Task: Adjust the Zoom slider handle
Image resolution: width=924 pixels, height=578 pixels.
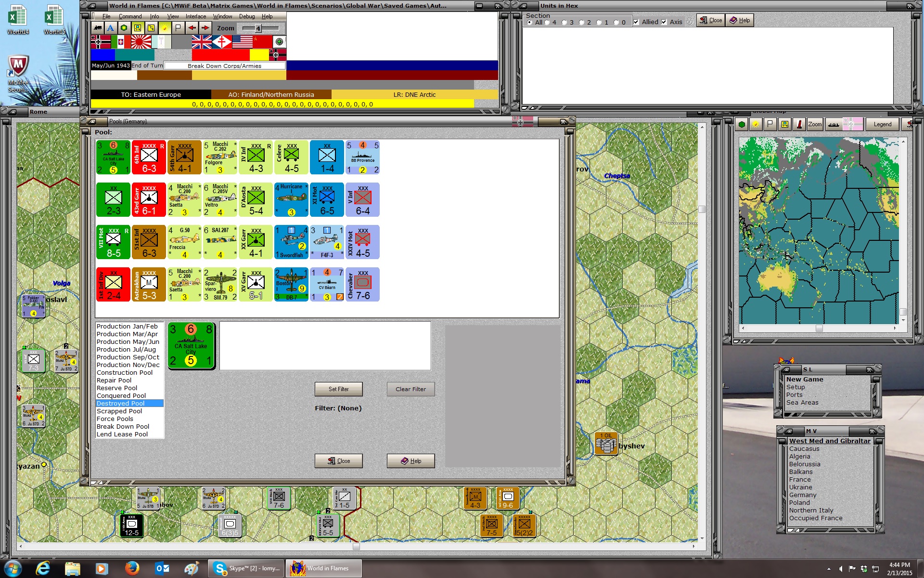Action: pyautogui.click(x=258, y=28)
